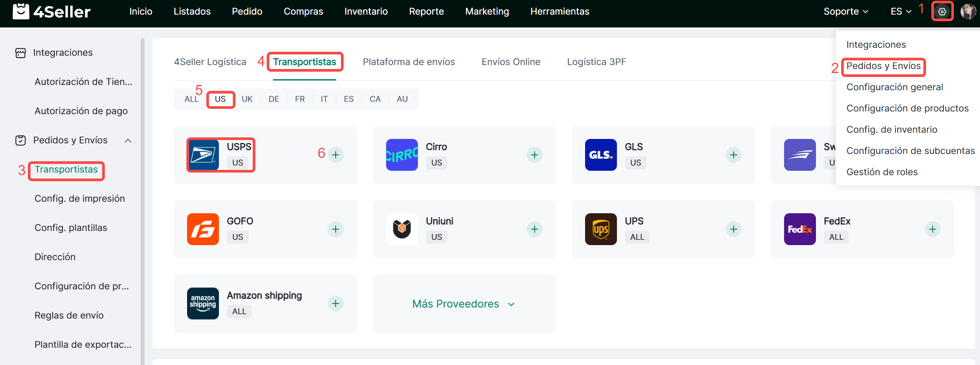This screenshot has width=980, height=365.
Task: Open the ES language dropdown
Action: click(x=900, y=12)
